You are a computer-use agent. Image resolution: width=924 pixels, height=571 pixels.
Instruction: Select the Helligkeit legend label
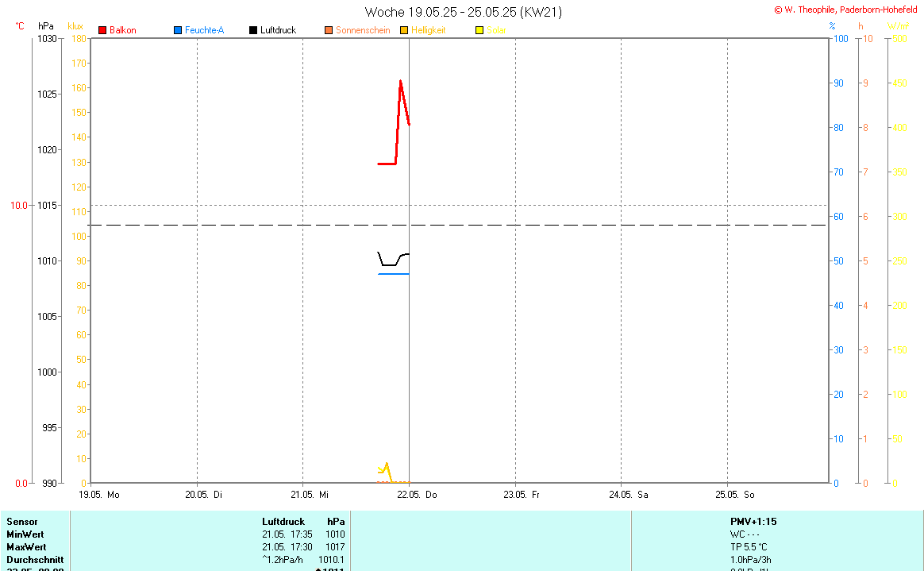429,30
